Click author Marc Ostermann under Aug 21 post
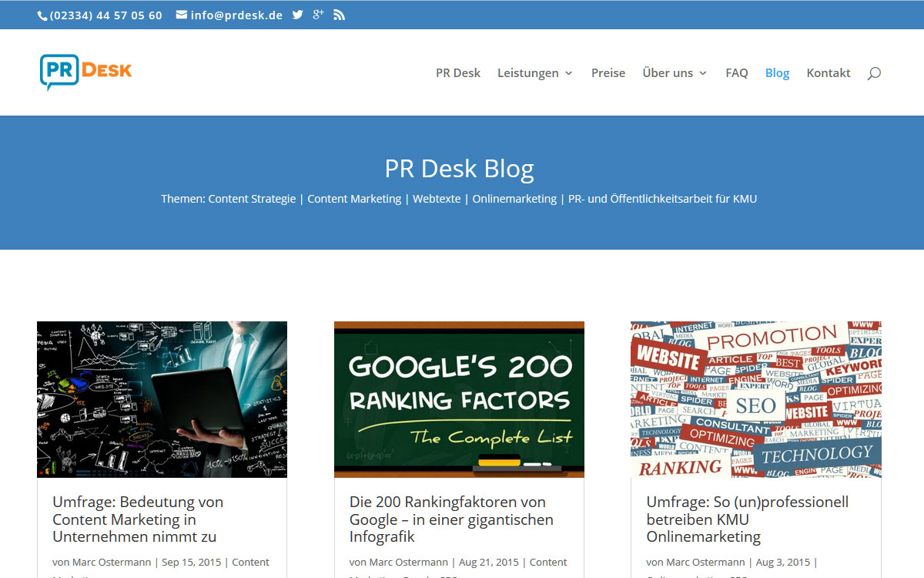 click(409, 562)
